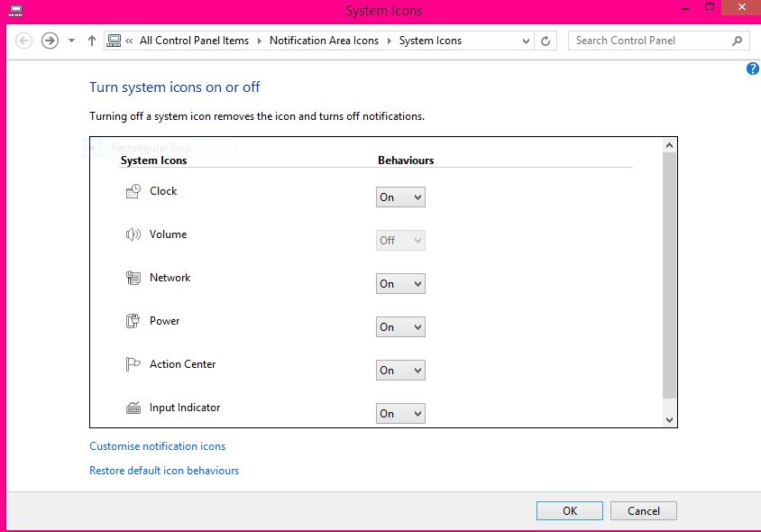This screenshot has height=532, width=761.
Task: Change Action Center behaviour setting
Action: point(399,370)
